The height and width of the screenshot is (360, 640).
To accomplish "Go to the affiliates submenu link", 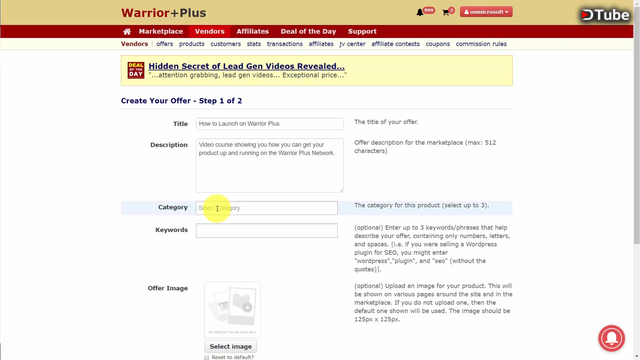I will [321, 44].
